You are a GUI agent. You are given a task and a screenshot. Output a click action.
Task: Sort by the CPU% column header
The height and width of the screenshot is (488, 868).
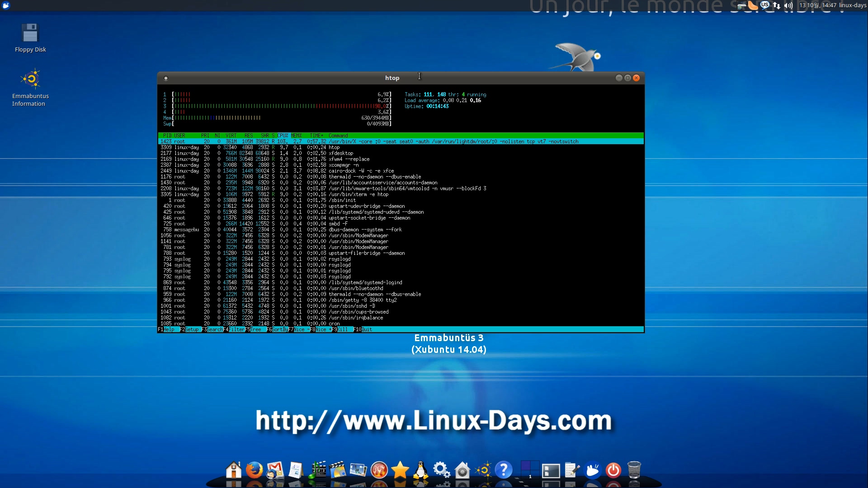coord(283,136)
